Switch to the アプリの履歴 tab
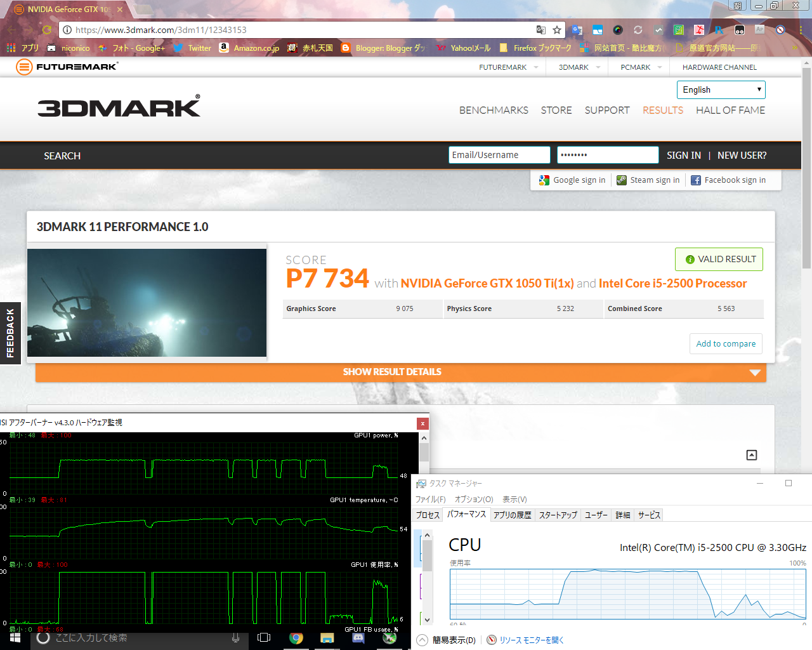 (x=513, y=515)
